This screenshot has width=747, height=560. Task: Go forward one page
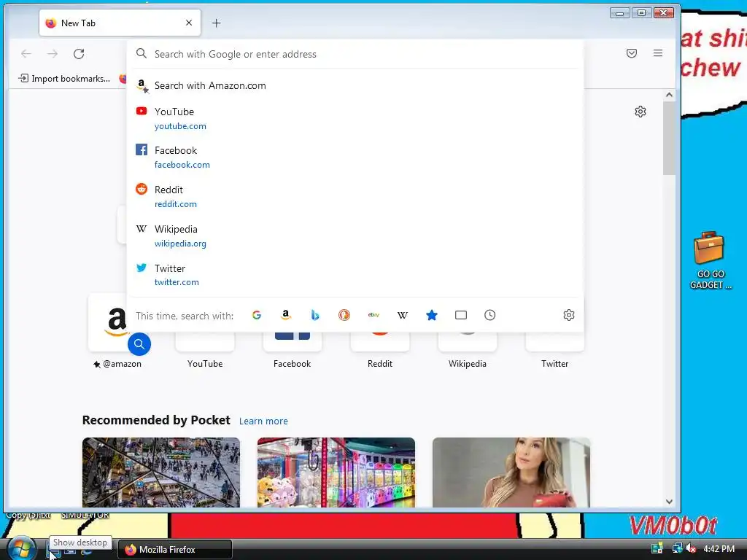(x=53, y=54)
